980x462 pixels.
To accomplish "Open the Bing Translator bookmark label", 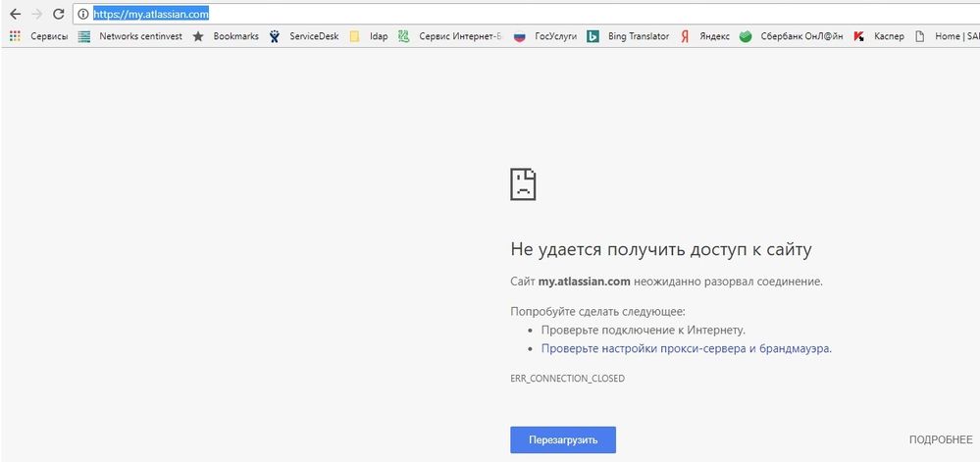I will coord(638,36).
